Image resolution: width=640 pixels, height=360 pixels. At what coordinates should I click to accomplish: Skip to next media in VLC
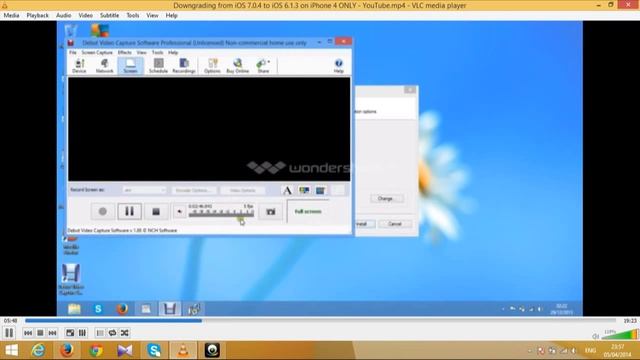click(x=52, y=333)
